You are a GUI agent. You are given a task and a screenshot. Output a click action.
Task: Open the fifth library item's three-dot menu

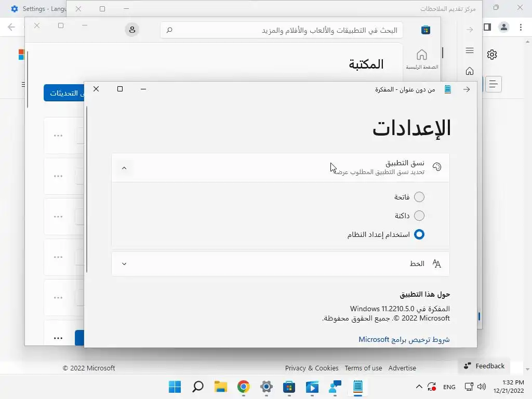(x=58, y=298)
